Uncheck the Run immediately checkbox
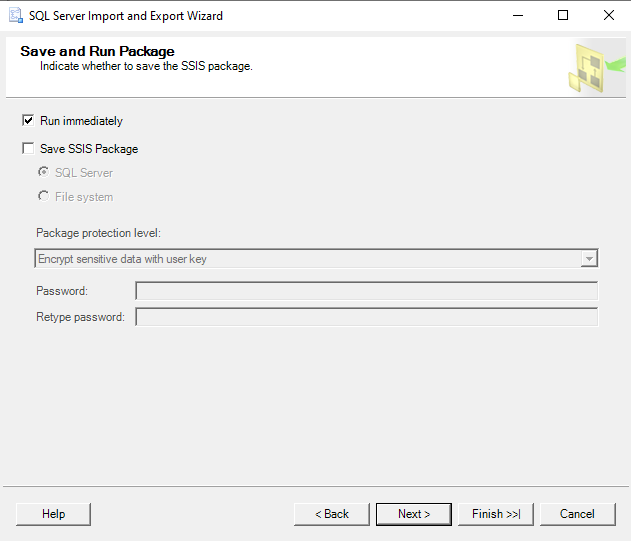Image resolution: width=631 pixels, height=541 pixels. click(x=28, y=121)
